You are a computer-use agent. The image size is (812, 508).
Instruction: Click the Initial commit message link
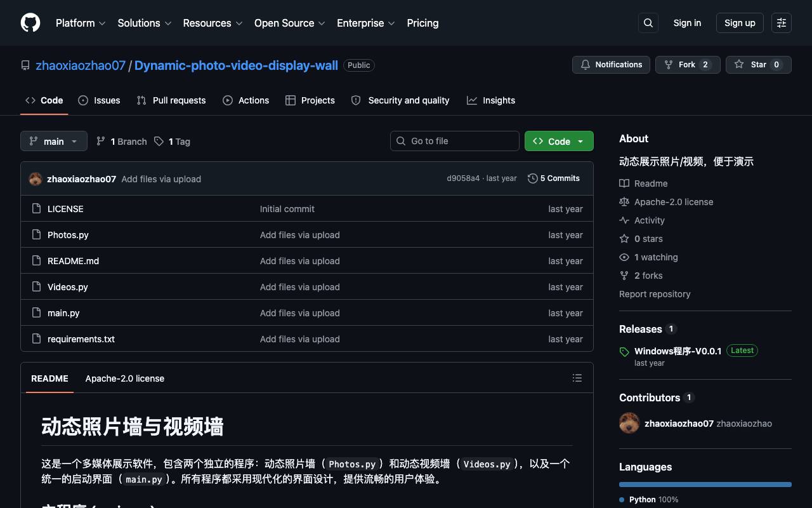click(287, 209)
